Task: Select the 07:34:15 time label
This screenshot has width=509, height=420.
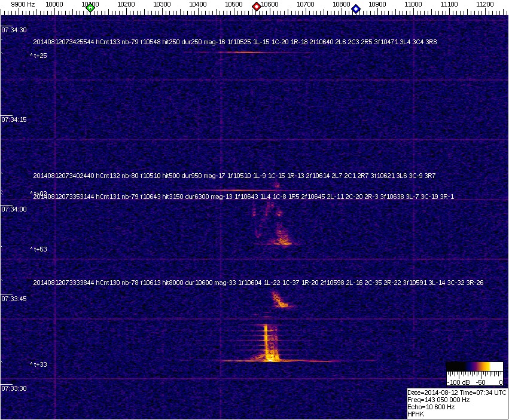Action: (14, 119)
